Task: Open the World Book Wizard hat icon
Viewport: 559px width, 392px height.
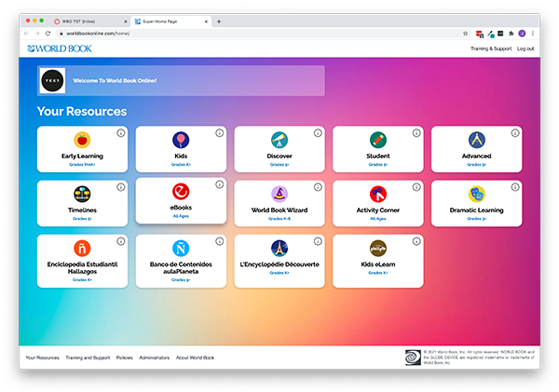Action: coord(279,195)
